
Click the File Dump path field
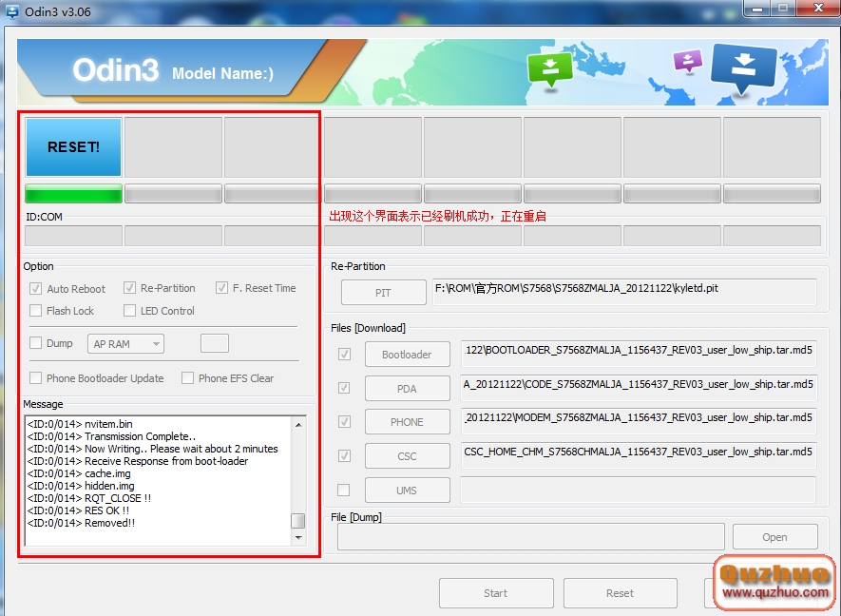point(531,536)
